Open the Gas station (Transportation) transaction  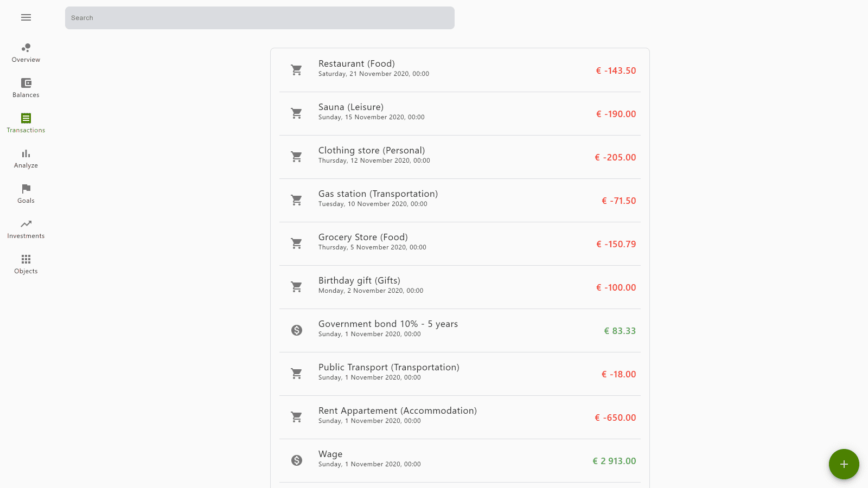(x=460, y=201)
